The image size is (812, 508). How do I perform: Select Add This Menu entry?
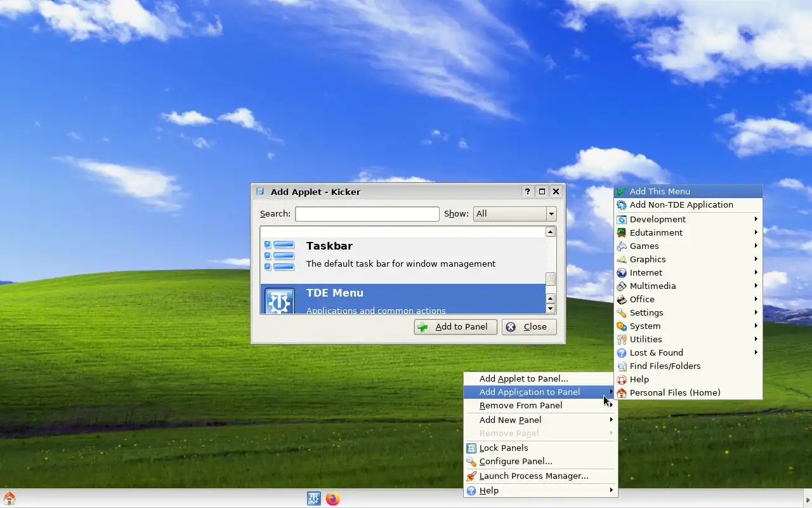(688, 191)
